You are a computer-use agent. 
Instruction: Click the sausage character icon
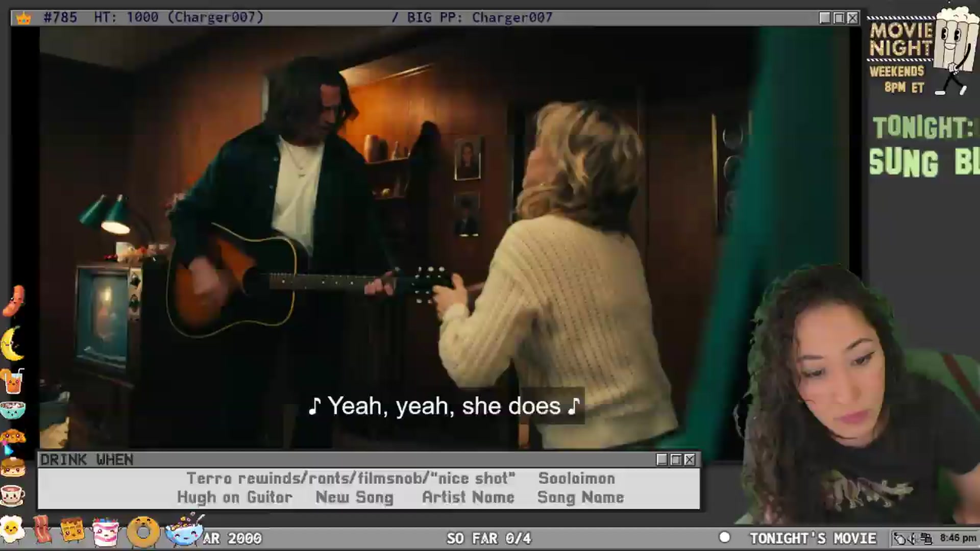[x=14, y=301]
